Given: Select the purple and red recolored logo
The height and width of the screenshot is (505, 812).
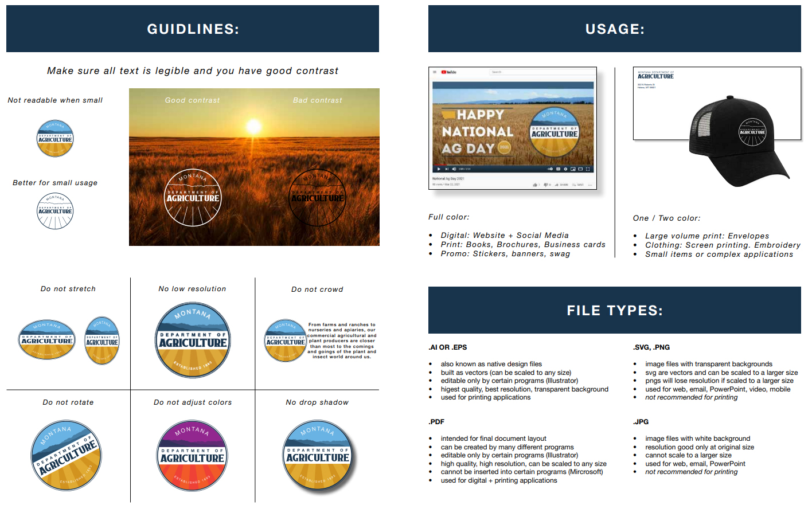Looking at the screenshot, I should (x=192, y=456).
